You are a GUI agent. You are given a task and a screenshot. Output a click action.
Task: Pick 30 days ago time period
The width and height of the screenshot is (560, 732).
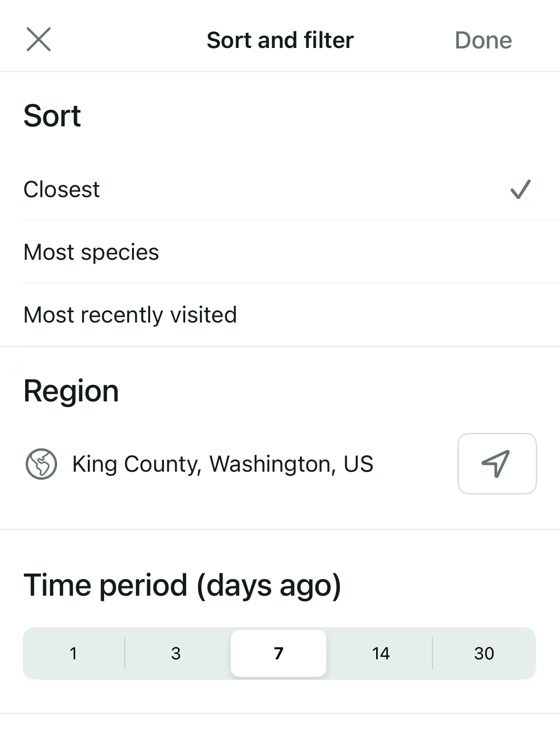tap(484, 654)
